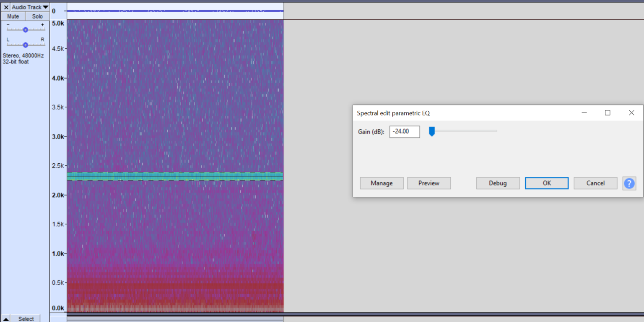Click the plus end of the track gain slider
This screenshot has width=644, height=322.
tap(42, 24)
